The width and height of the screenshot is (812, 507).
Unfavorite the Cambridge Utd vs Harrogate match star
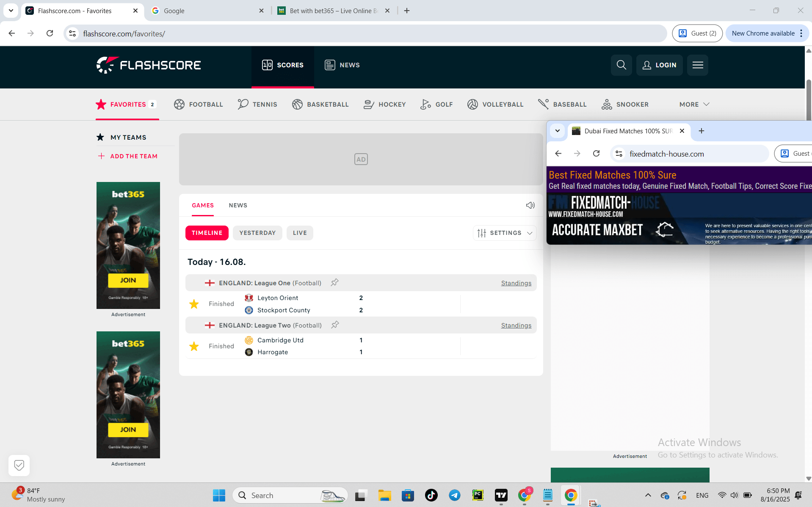click(194, 346)
